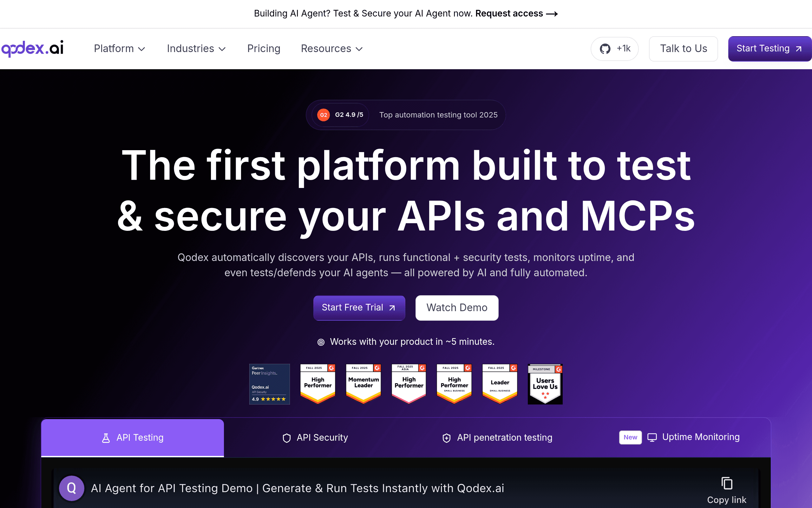This screenshot has width=812, height=508.
Task: Switch to the API Testing tab
Action: tap(133, 438)
